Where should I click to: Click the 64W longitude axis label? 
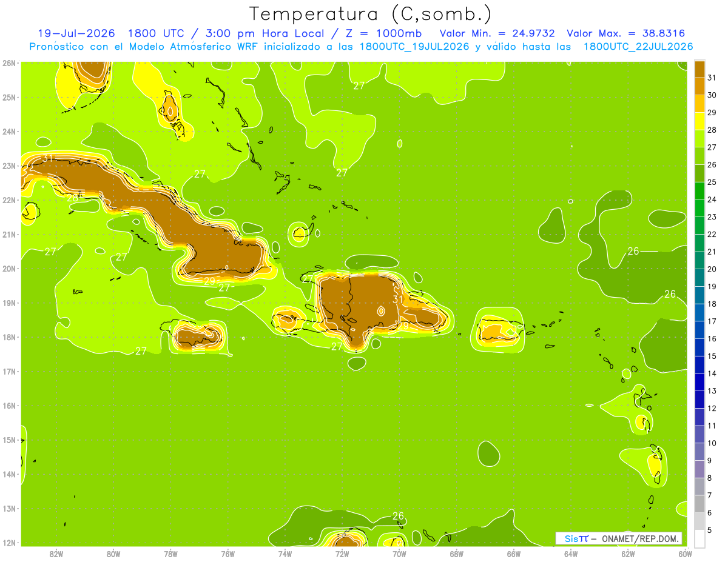click(571, 554)
